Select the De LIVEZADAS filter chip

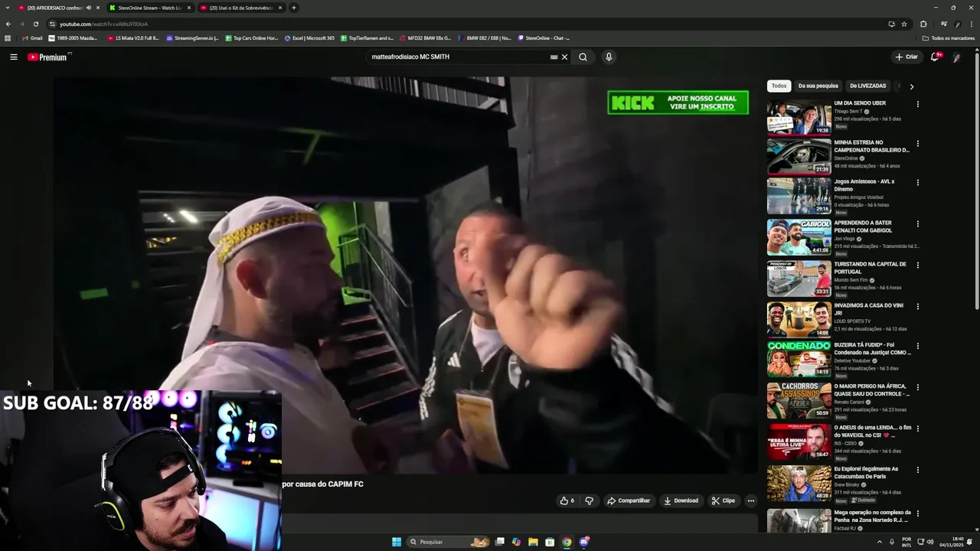coord(867,86)
